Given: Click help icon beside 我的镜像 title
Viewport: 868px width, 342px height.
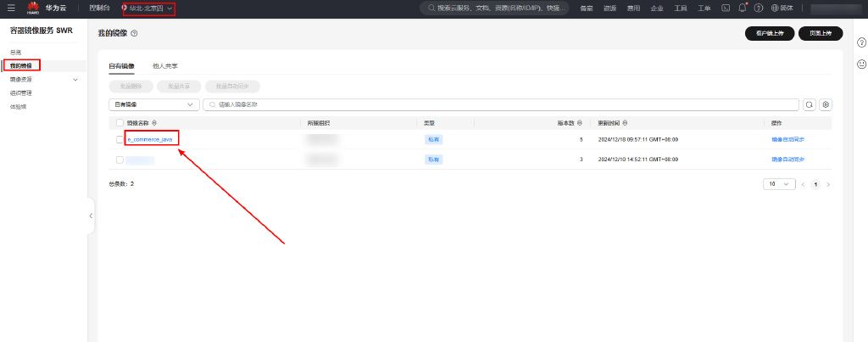Looking at the screenshot, I should [x=134, y=33].
